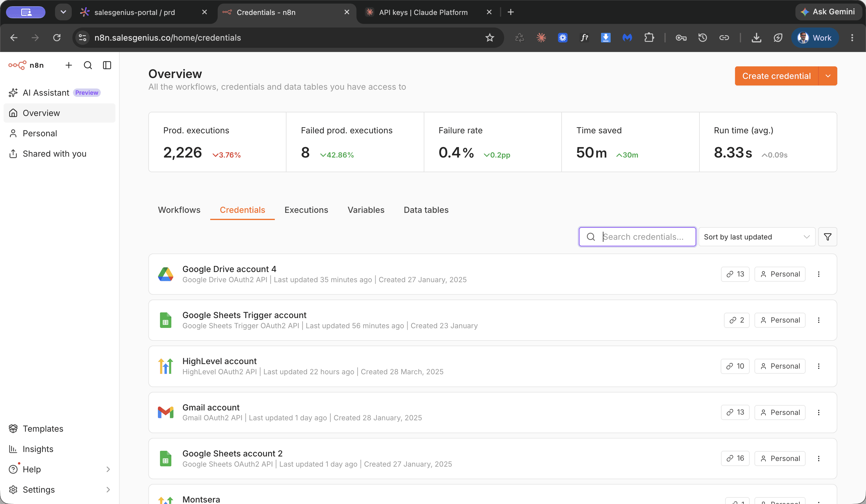Click Ask Gemini button
Screen dimensions: 866x504
tap(828, 12)
